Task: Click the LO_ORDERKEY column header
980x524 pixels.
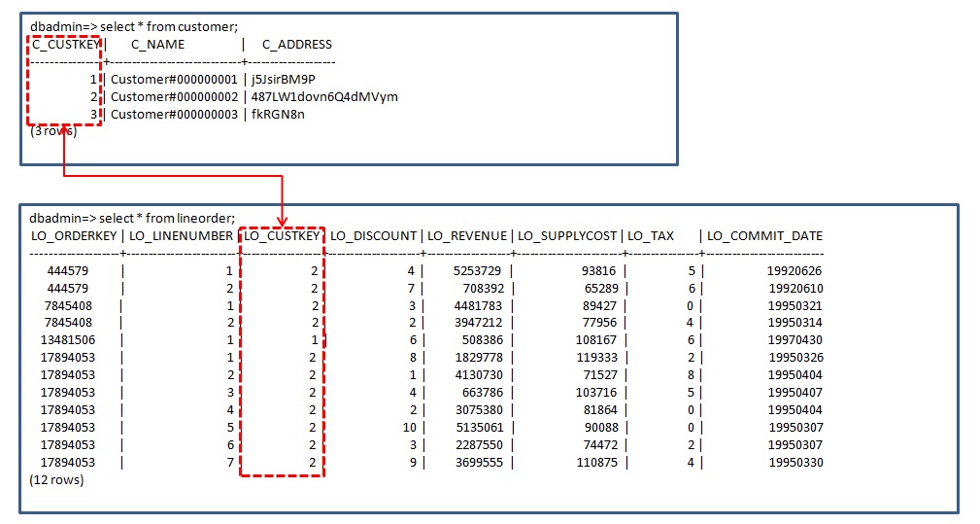Action: [74, 236]
